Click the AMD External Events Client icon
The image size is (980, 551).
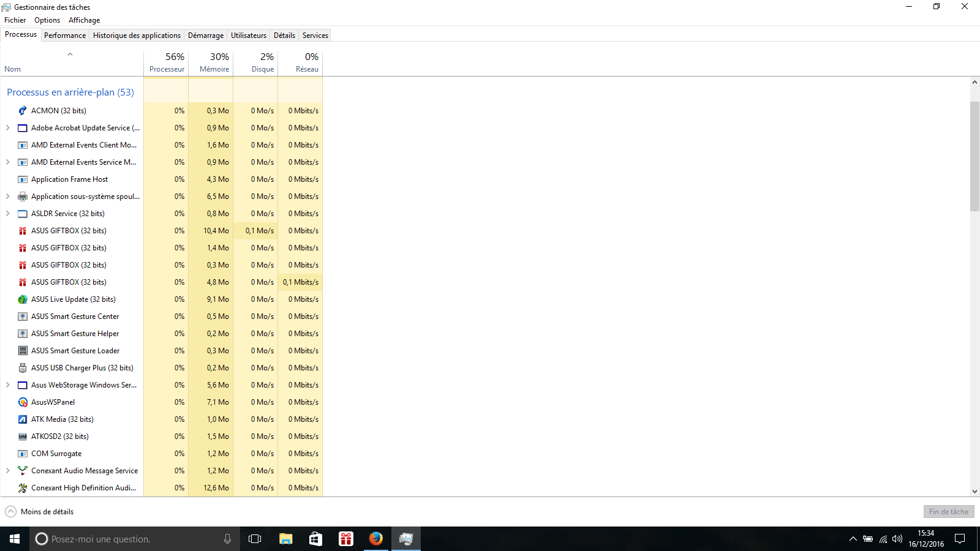(x=23, y=145)
